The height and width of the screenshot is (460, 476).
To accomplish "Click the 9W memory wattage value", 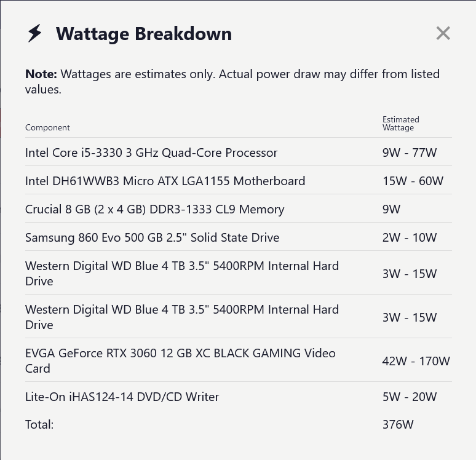I will pyautogui.click(x=391, y=209).
